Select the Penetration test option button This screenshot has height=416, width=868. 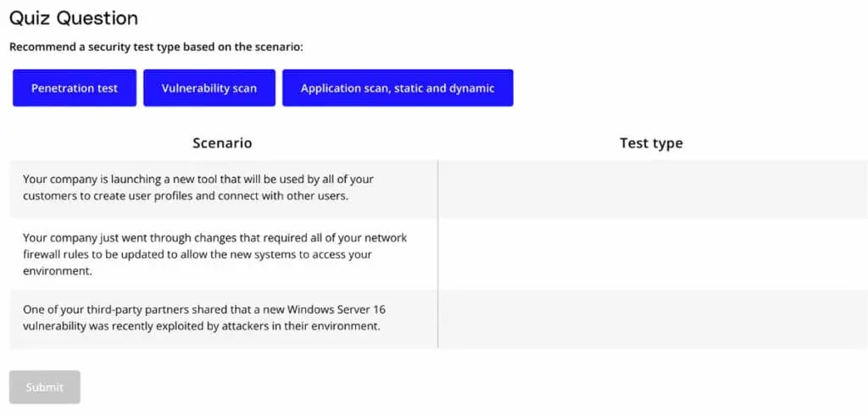[x=75, y=88]
